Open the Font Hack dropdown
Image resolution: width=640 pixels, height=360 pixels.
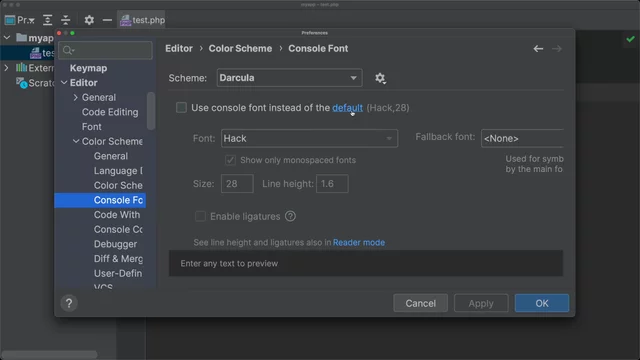tap(309, 138)
